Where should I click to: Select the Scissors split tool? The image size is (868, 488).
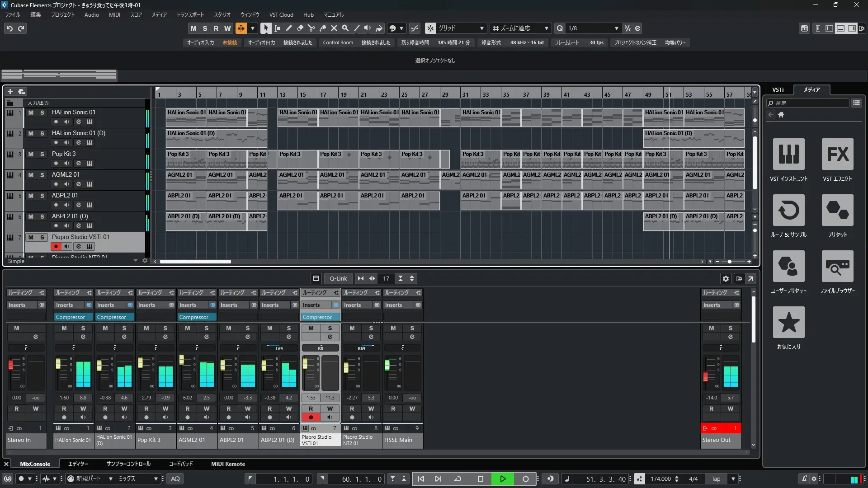pos(311,28)
